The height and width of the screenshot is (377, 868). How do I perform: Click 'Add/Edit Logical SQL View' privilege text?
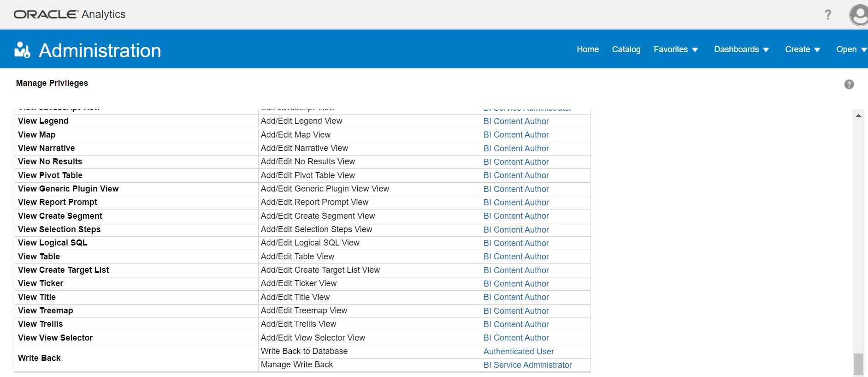click(x=310, y=243)
